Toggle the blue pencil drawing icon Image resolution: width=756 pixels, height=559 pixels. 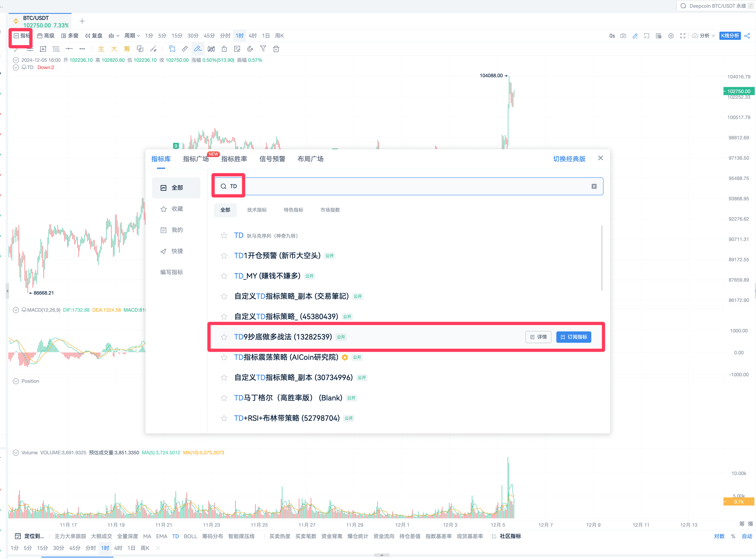coord(635,36)
